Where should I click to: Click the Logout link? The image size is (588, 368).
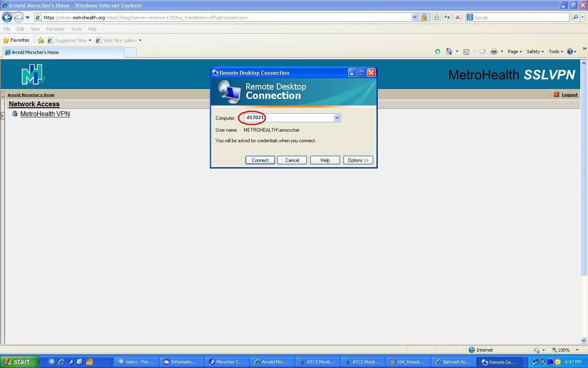[569, 95]
